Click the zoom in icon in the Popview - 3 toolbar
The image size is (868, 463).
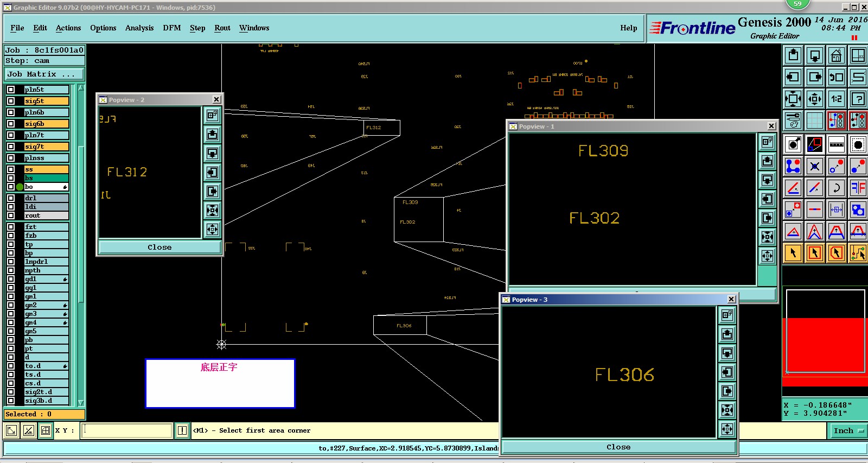coord(727,410)
